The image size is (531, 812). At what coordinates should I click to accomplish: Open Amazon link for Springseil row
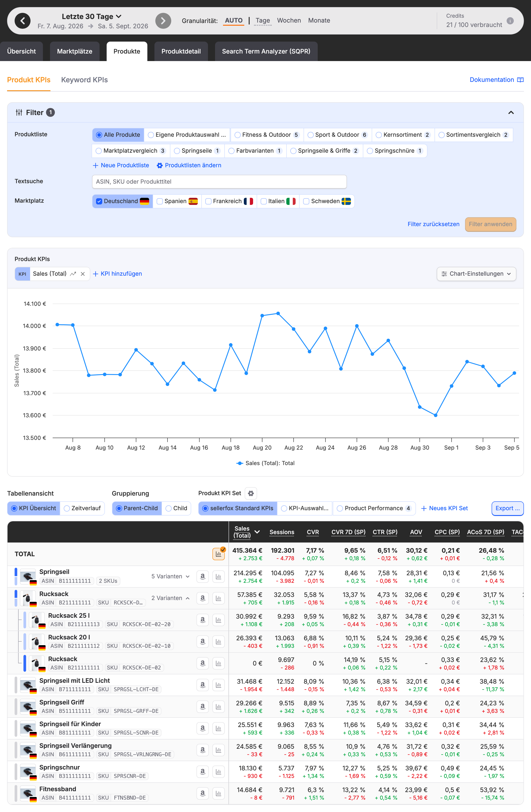(x=203, y=577)
